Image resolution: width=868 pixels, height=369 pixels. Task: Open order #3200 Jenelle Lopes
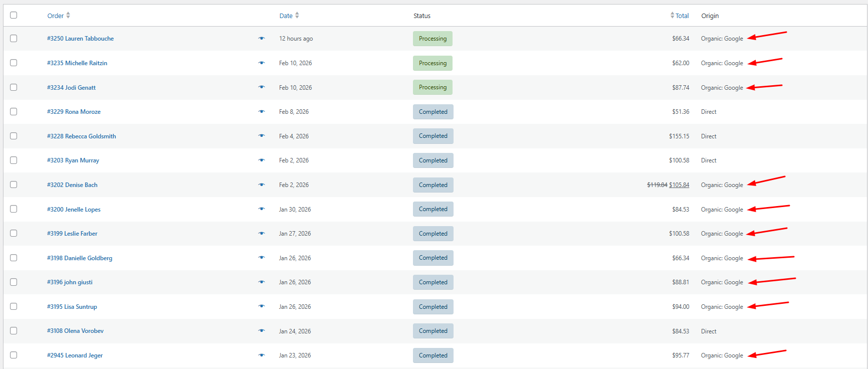click(x=74, y=210)
